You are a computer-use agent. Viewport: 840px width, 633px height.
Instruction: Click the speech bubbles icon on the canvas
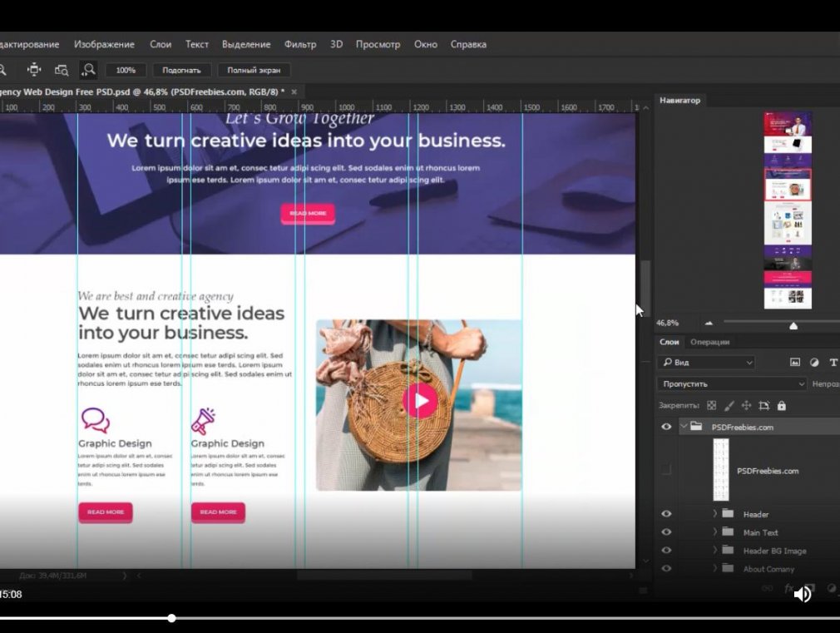(96, 420)
